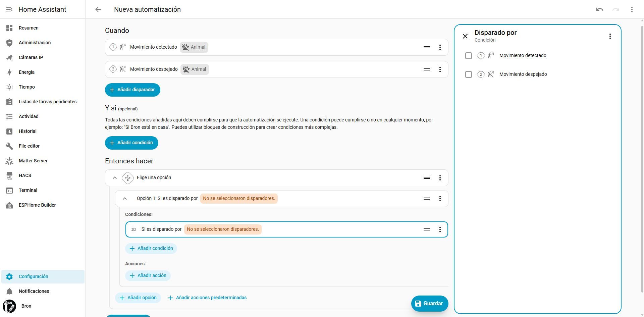Click the Si es disparado por condition drag handle
This screenshot has width=644, height=317.
[427, 229]
